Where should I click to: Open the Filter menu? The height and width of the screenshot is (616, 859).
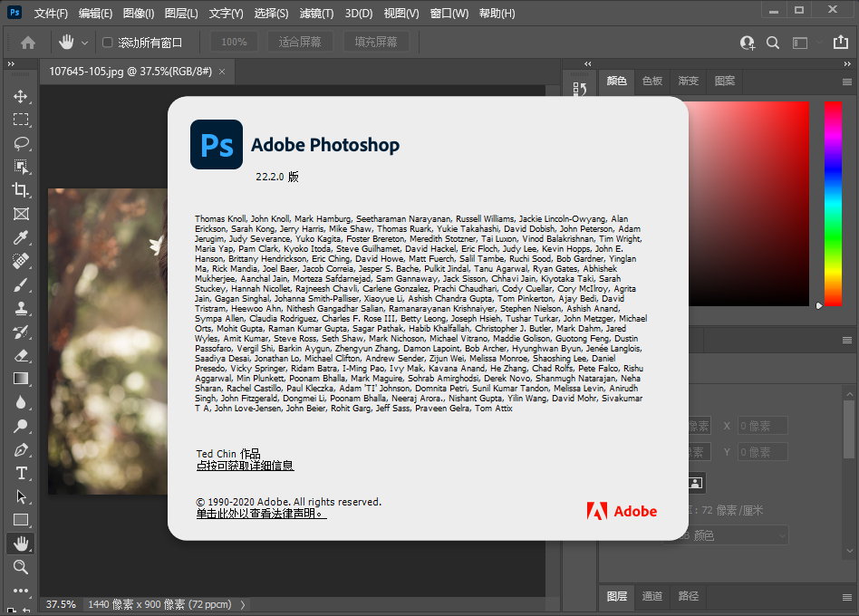tap(316, 14)
